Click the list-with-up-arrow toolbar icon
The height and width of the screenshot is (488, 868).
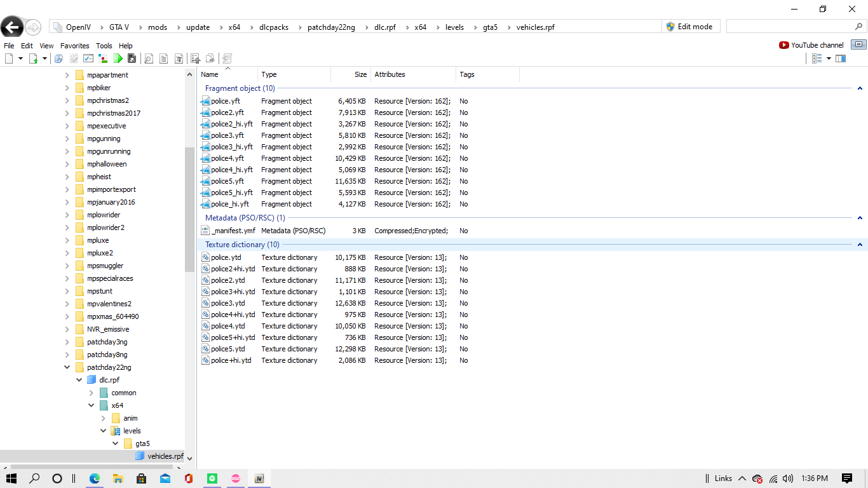pos(196,58)
